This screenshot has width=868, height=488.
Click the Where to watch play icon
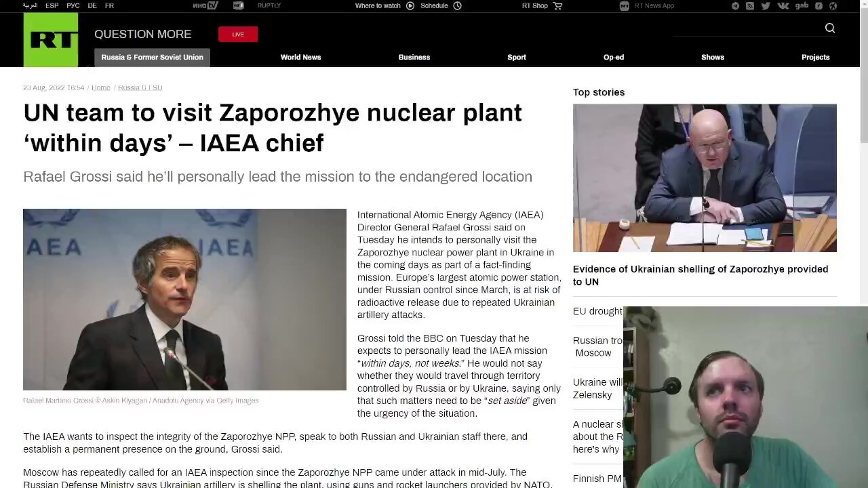tap(410, 5)
